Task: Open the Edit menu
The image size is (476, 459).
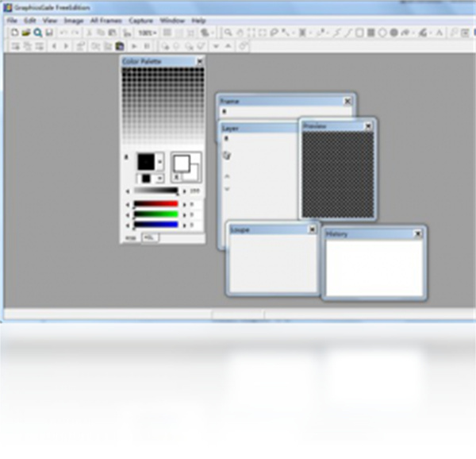Action: pos(30,21)
